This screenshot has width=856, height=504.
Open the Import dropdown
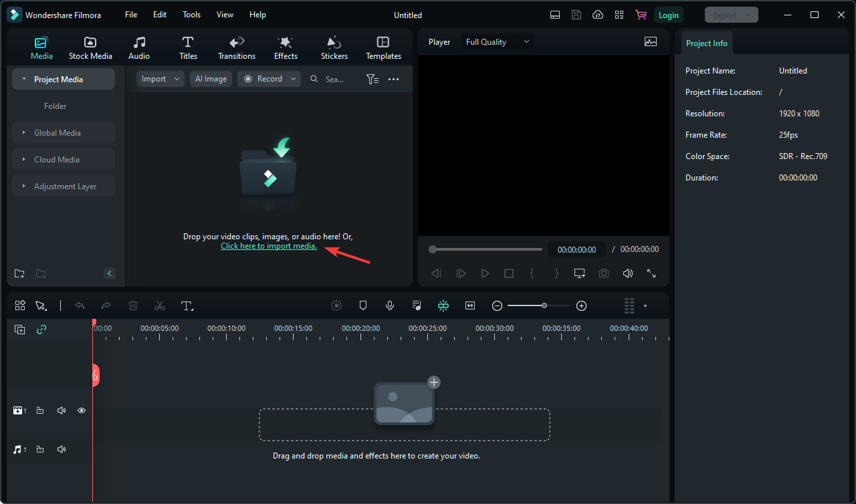[160, 79]
